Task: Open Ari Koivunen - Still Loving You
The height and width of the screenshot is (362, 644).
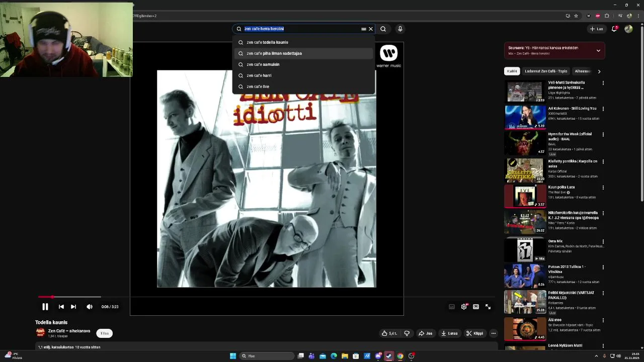Action: tap(572, 109)
